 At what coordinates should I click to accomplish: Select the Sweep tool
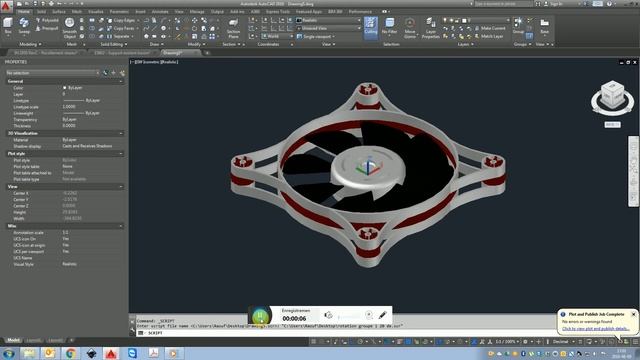pyautogui.click(x=24, y=26)
